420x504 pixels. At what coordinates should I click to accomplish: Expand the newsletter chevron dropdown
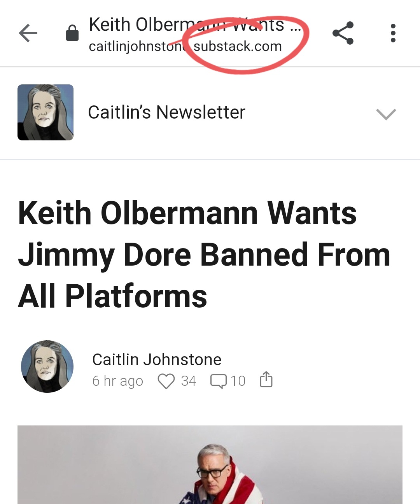click(x=386, y=114)
